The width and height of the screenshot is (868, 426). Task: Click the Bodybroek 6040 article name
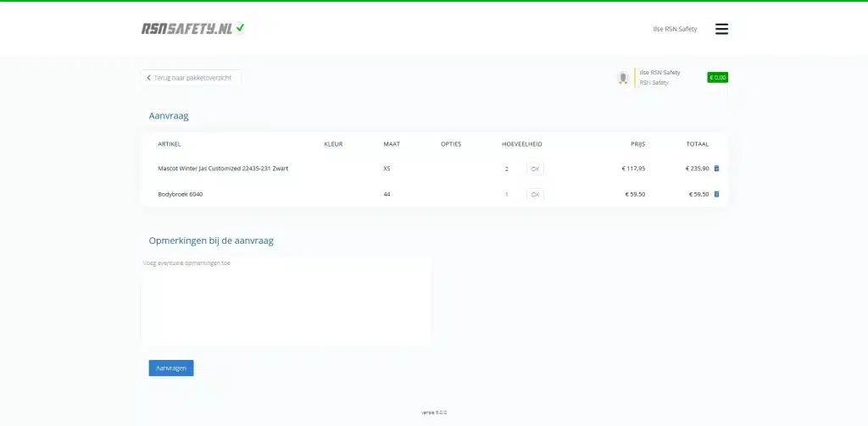tap(181, 194)
